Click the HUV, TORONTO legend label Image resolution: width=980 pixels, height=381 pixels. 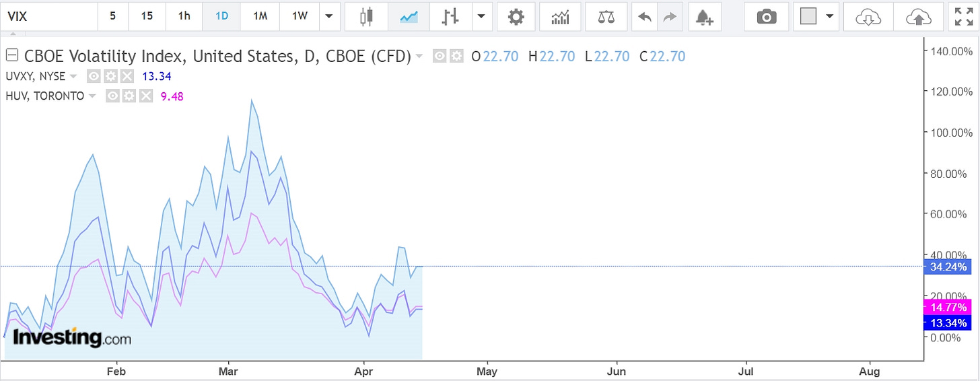point(44,96)
